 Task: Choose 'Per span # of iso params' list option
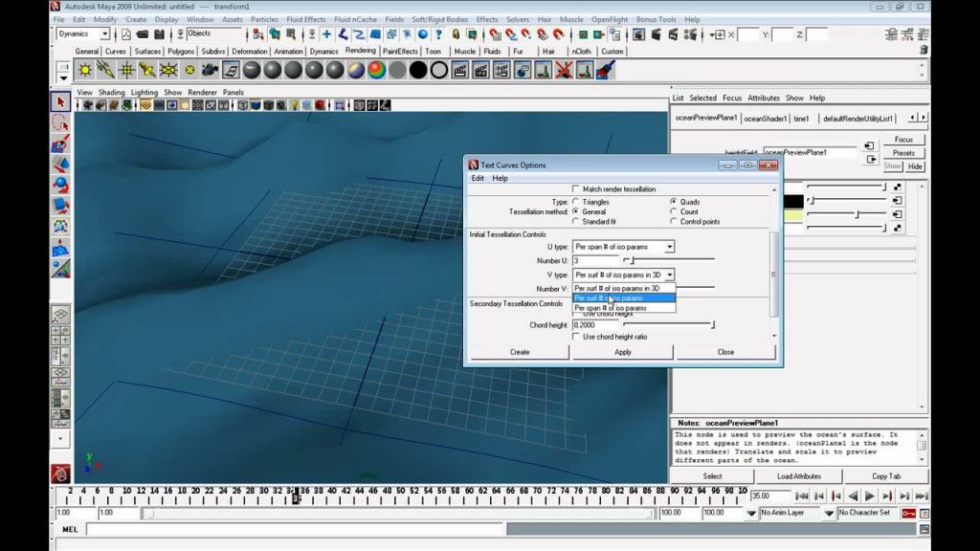[624, 308]
